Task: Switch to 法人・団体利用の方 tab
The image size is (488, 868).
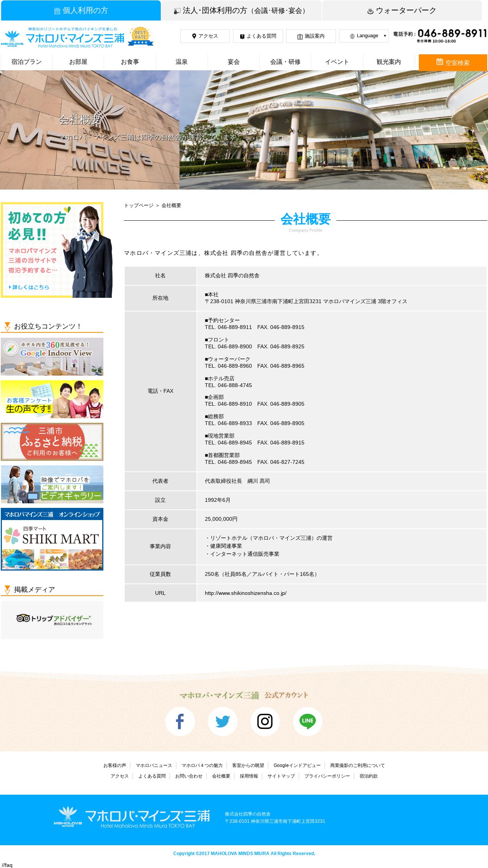Action: pos(241,11)
